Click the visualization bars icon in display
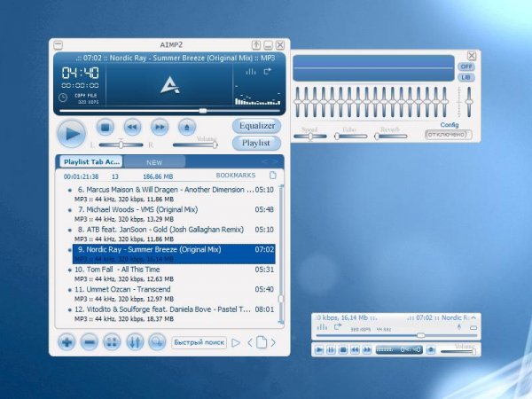This screenshot has height=399, width=532. point(251,72)
